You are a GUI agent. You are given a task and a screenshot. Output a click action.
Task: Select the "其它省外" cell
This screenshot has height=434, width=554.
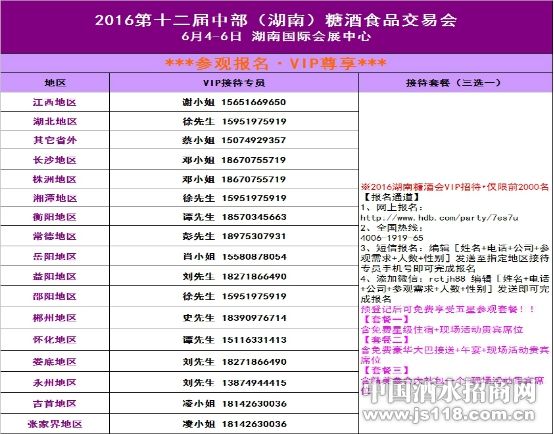tap(55, 140)
